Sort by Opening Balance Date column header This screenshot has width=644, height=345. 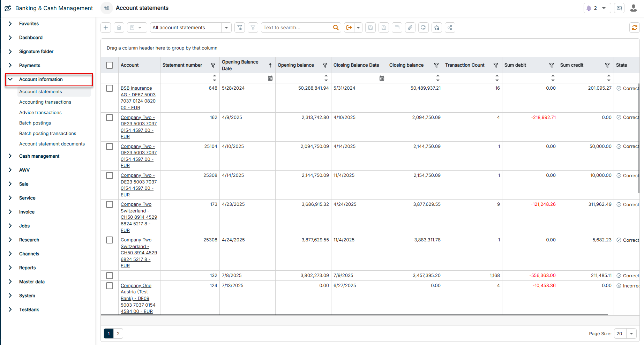[x=240, y=65]
